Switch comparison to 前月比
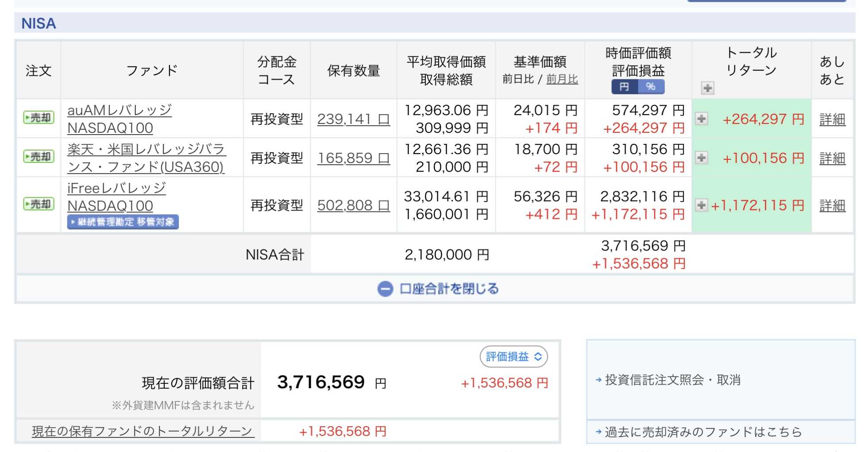This screenshot has width=868, height=452. (x=562, y=79)
